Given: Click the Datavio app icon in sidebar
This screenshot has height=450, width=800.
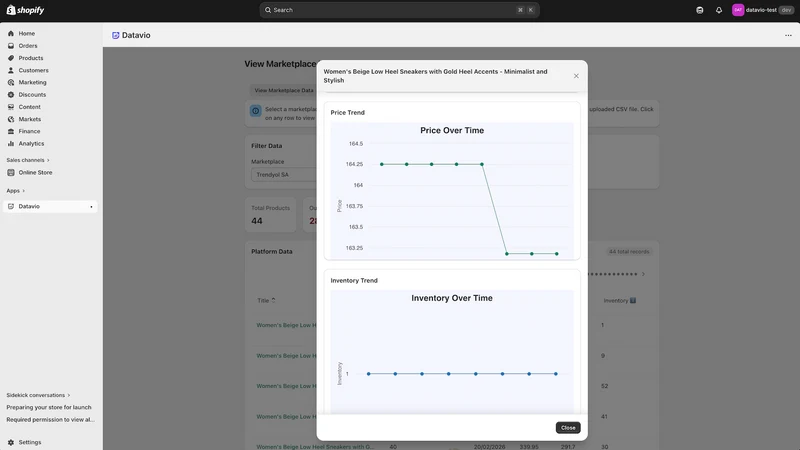Looking at the screenshot, I should (x=11, y=207).
